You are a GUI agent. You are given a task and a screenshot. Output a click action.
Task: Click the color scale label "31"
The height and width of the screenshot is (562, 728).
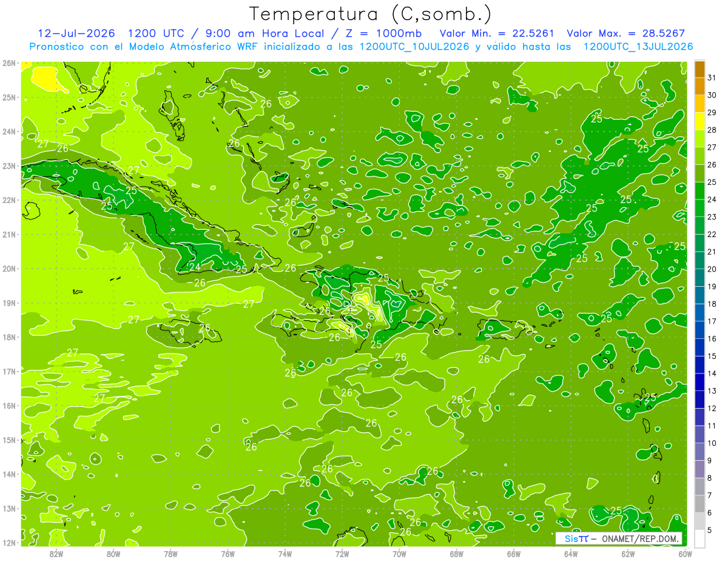pyautogui.click(x=712, y=78)
